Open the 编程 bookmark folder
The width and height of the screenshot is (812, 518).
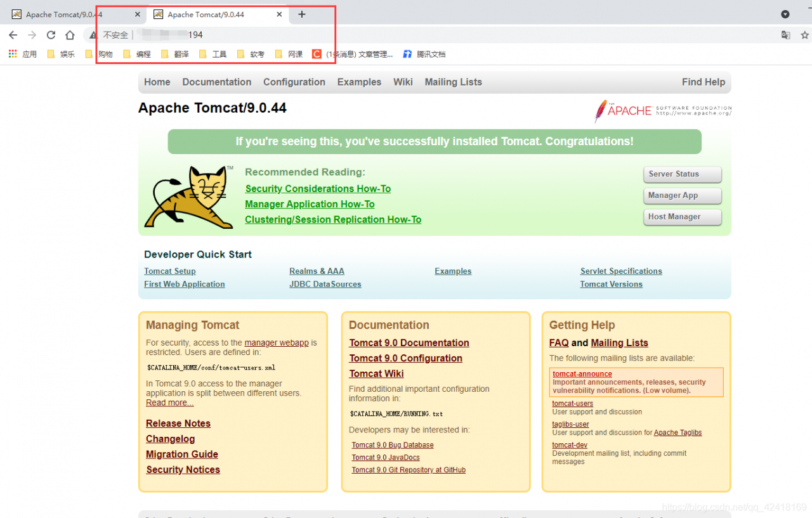(137, 55)
